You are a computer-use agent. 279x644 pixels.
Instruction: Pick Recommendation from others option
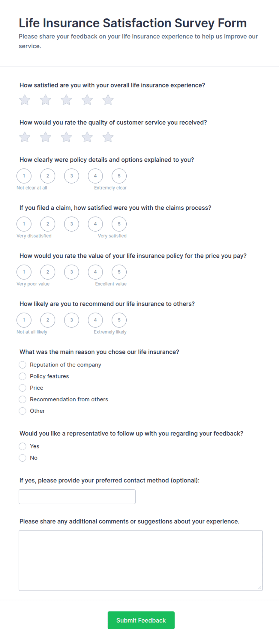tap(63, 399)
